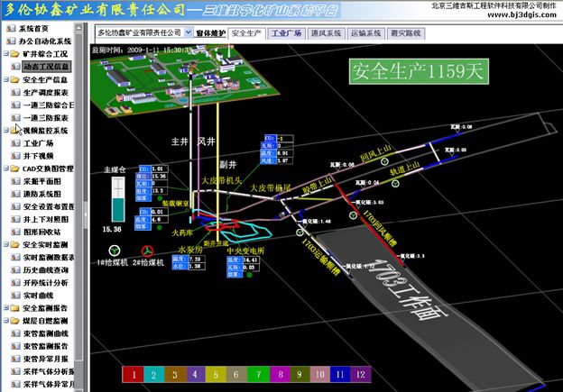Switch to the 安全生产 tab
The height and width of the screenshot is (392, 563).
[246, 33]
